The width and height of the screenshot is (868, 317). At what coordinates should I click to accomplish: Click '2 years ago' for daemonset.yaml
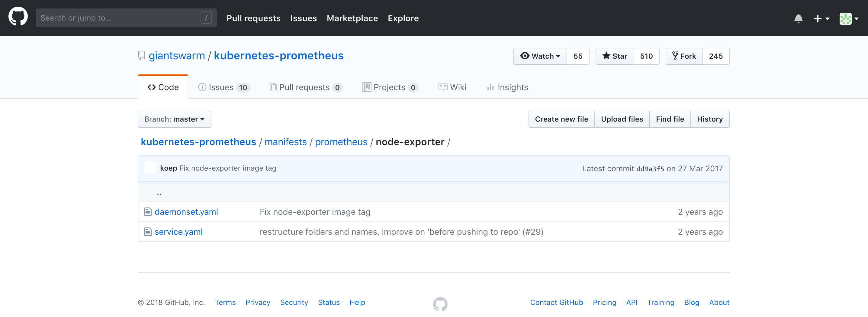700,212
